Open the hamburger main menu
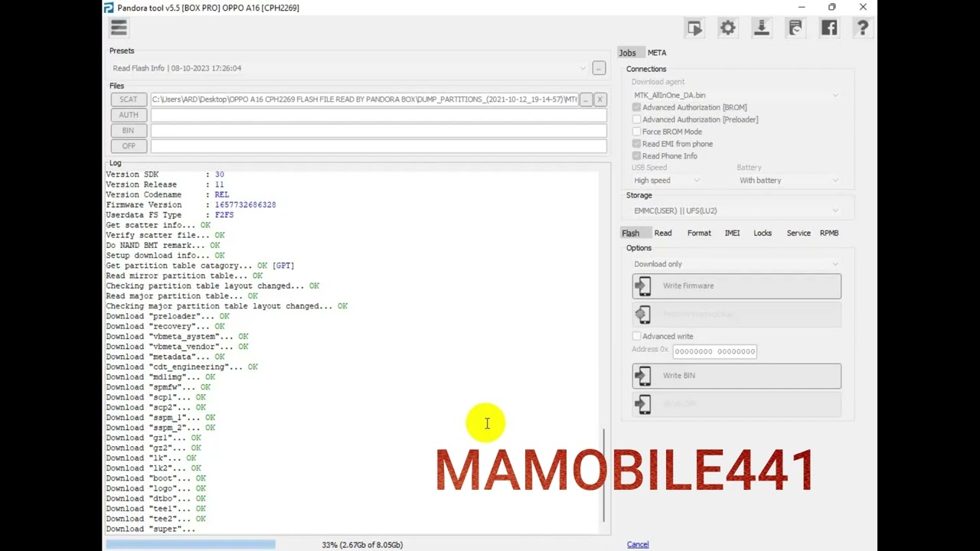 click(x=119, y=28)
